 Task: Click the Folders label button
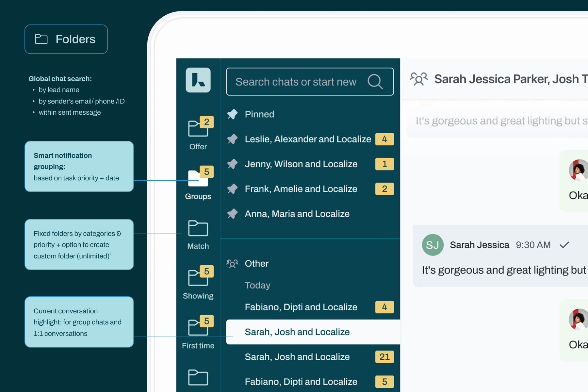point(66,39)
